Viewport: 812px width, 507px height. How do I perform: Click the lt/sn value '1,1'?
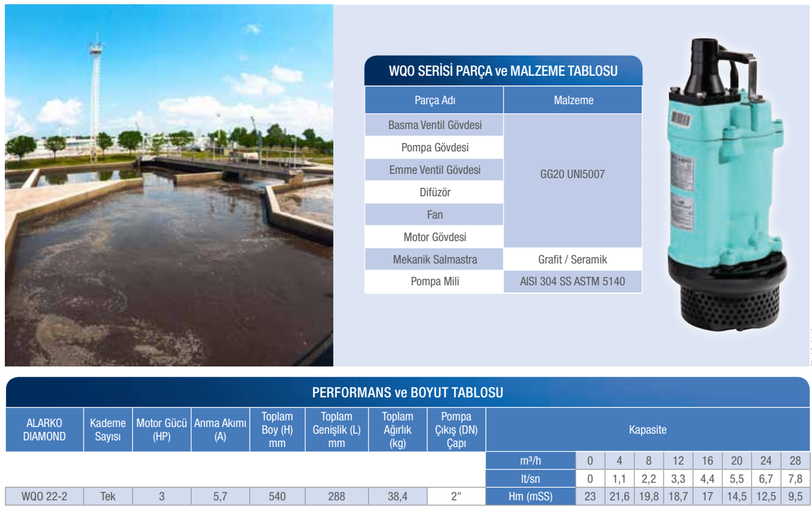pos(619,479)
